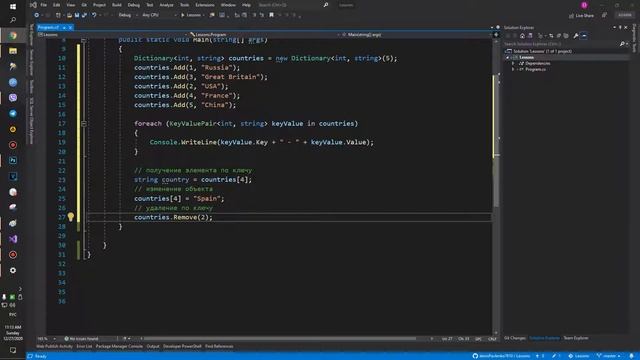Click the lightbulb quick action icon on line 27
The width and height of the screenshot is (640, 360).
(x=71, y=217)
